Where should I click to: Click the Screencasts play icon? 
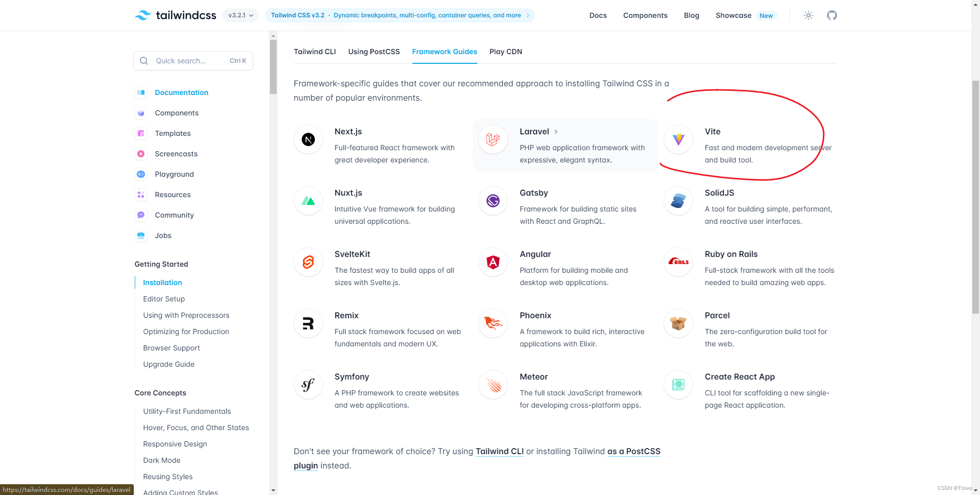(x=141, y=154)
